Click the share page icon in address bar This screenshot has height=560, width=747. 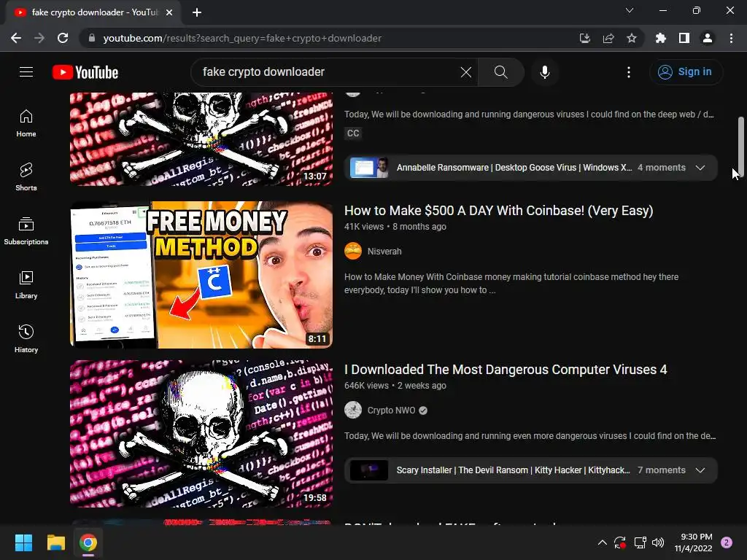tap(608, 38)
